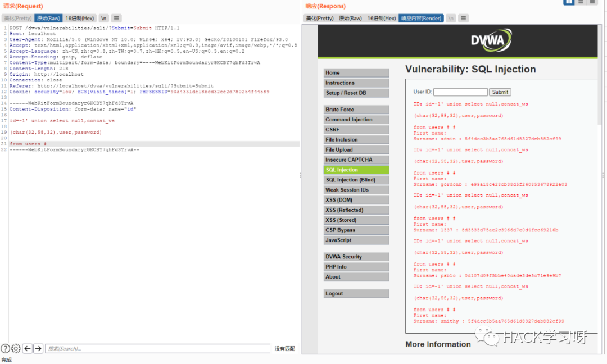Open DVWA Security settings page
Viewport: 607px width, 364px height.
click(x=356, y=257)
